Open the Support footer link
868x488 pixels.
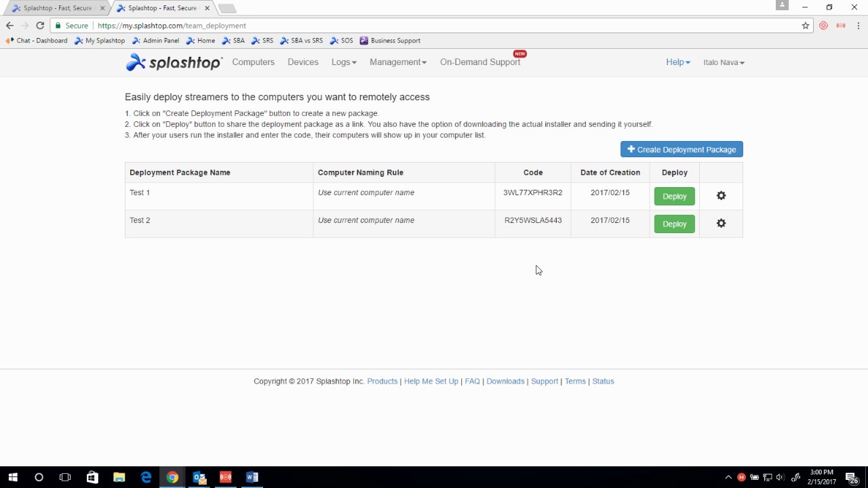click(545, 382)
